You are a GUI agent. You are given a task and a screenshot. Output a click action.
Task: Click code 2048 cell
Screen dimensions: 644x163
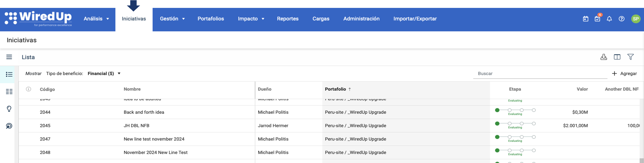tap(45, 153)
